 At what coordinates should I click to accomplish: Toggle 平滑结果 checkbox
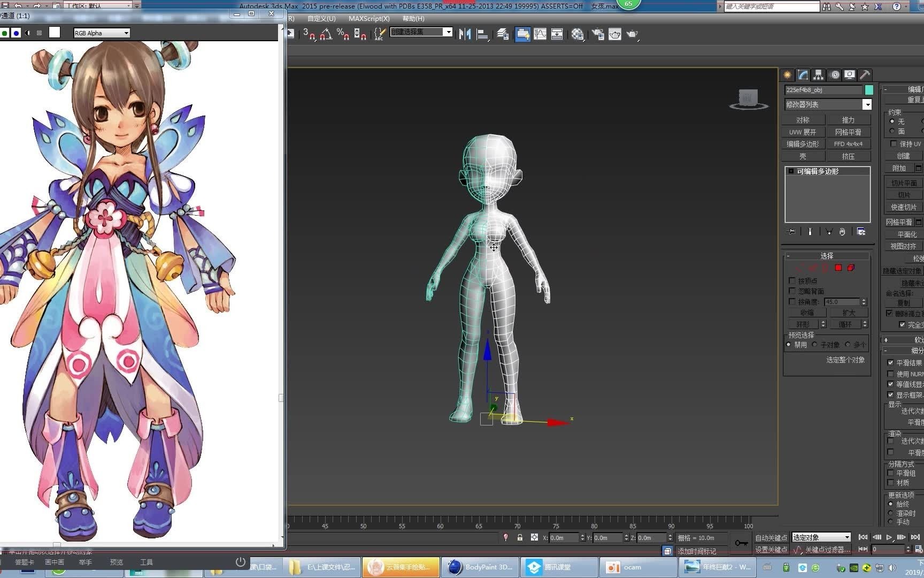pos(890,362)
